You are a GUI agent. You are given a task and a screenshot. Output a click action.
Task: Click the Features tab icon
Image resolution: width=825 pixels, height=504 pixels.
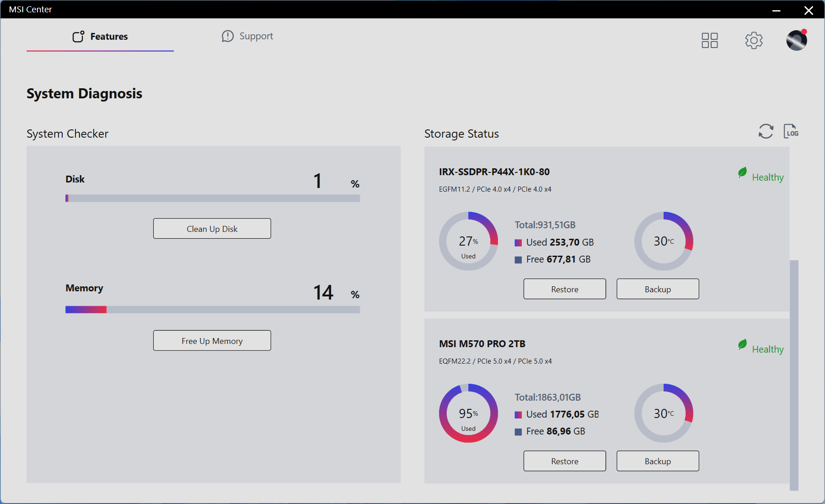pyautogui.click(x=78, y=37)
